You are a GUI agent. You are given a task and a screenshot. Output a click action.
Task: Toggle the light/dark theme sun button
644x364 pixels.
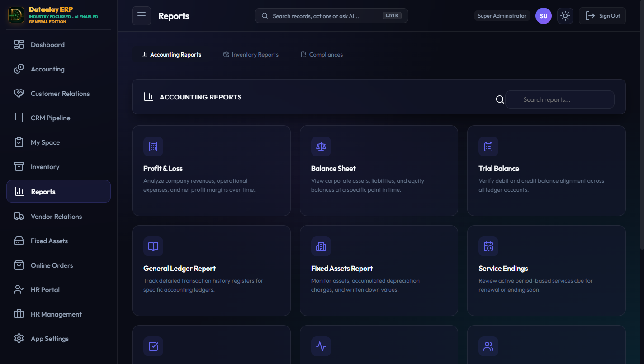coord(565,16)
